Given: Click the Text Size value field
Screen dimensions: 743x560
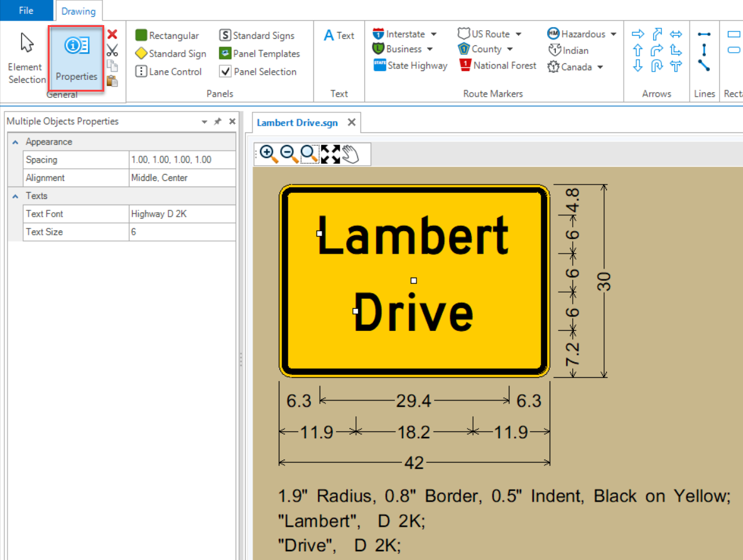Looking at the screenshot, I should 182,232.
